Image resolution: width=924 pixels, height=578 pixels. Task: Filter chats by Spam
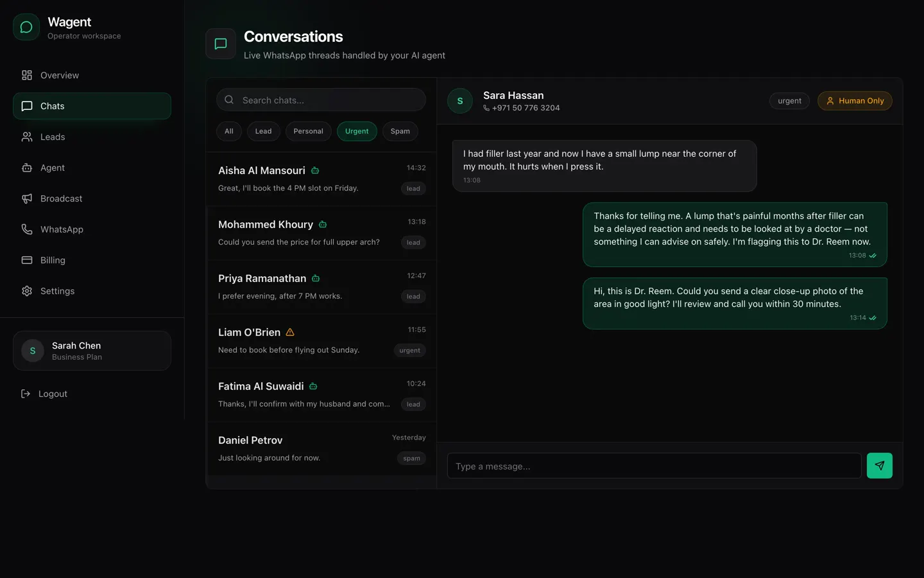(400, 131)
